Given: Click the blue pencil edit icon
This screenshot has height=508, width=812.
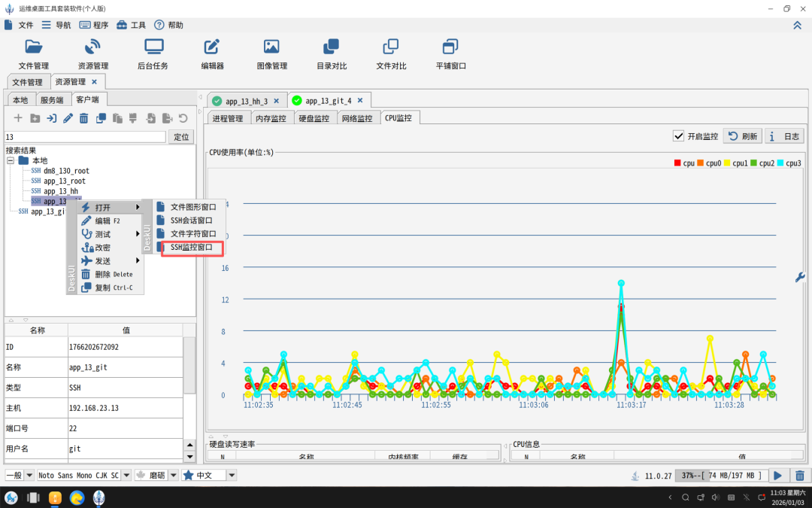Looking at the screenshot, I should pos(68,118).
